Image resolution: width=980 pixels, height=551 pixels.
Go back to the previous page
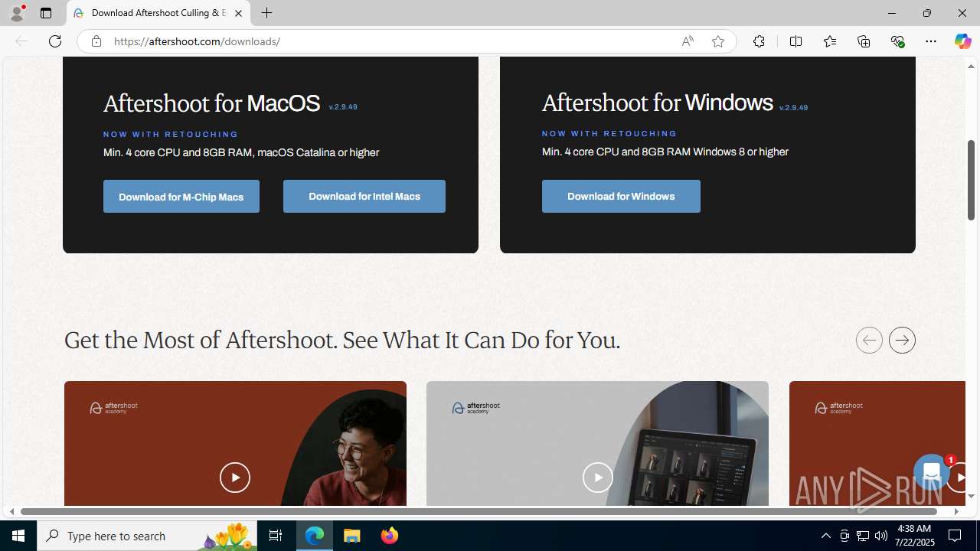click(x=21, y=41)
